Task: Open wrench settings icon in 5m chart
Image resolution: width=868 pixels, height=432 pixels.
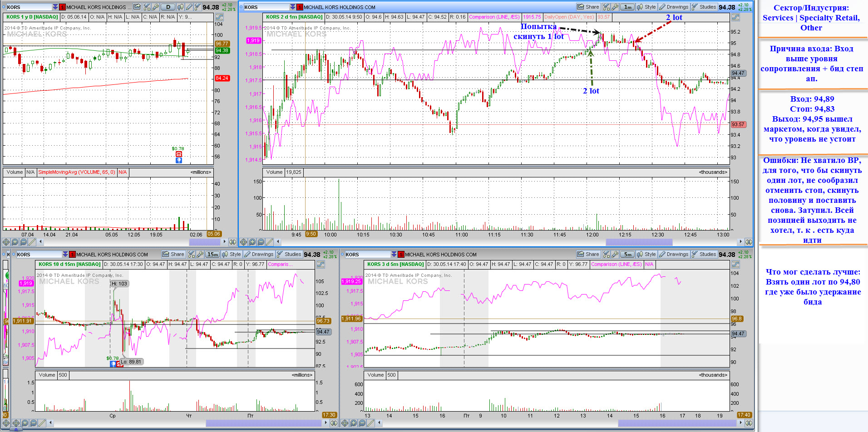Action: (615, 254)
